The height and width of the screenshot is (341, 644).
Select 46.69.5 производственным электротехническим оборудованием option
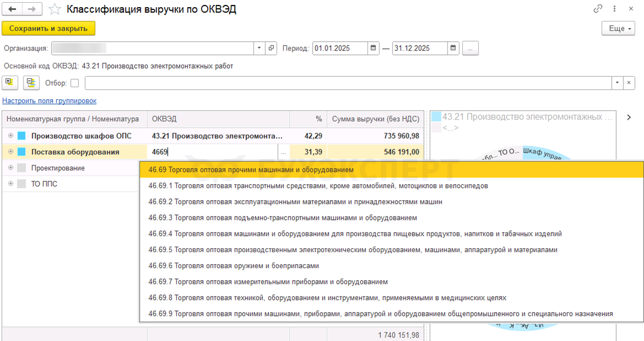pos(353,250)
